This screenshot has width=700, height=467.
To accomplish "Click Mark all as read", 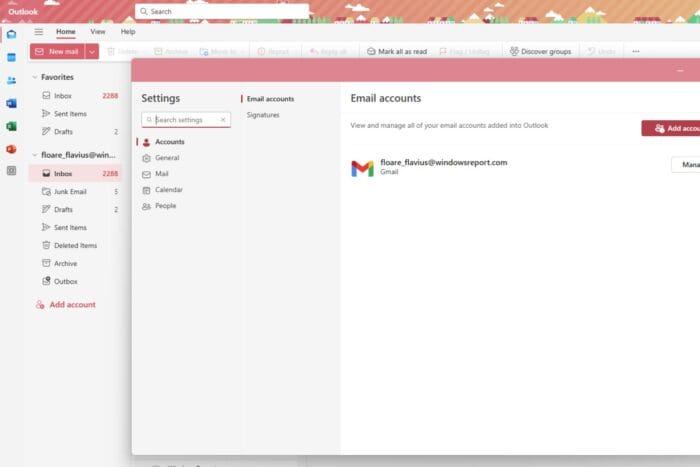I will (397, 52).
